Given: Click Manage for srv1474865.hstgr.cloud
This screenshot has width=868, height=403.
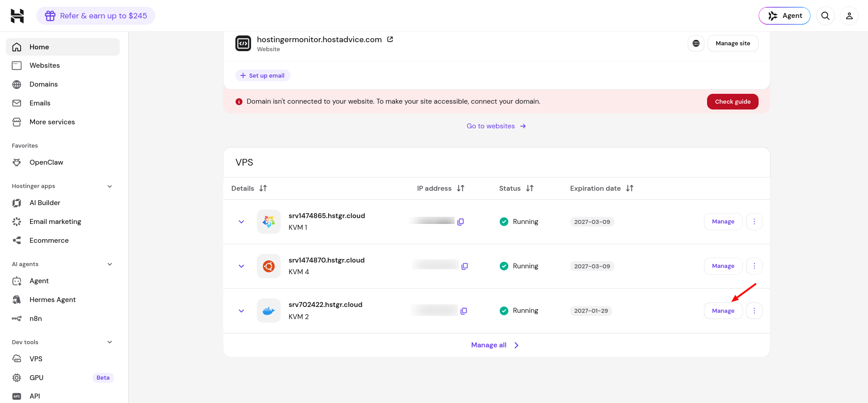Looking at the screenshot, I should 723,222.
